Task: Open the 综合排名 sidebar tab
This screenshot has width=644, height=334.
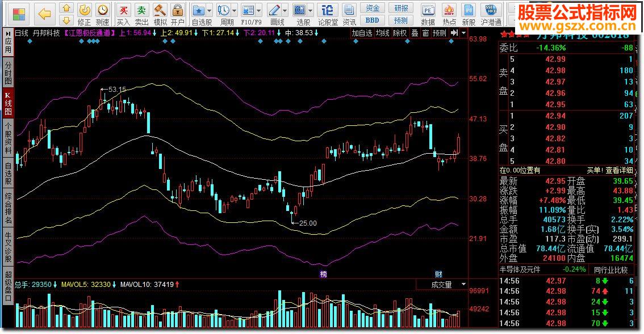Action: coord(8,208)
